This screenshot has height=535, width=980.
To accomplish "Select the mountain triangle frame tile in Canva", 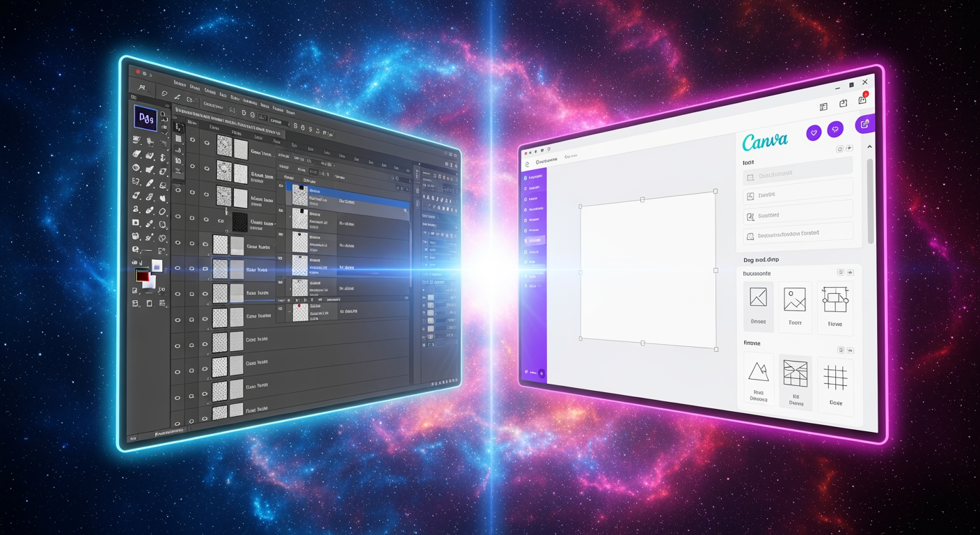I will (758, 379).
